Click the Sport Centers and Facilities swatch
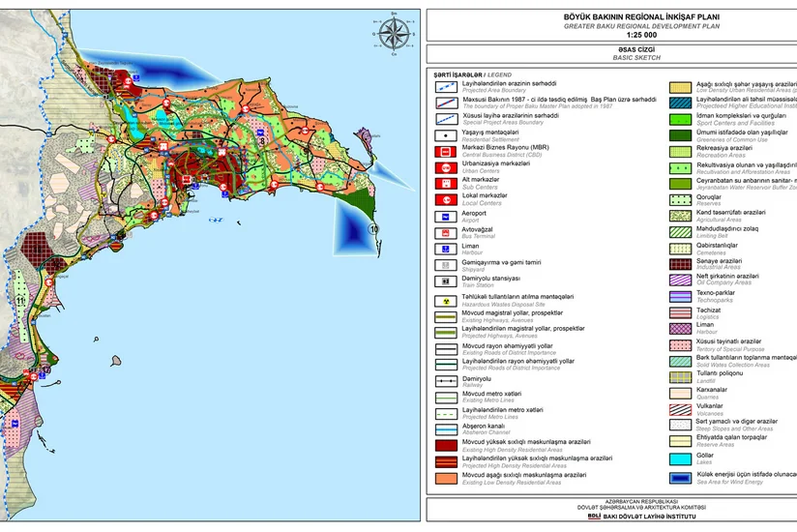 coord(680,119)
